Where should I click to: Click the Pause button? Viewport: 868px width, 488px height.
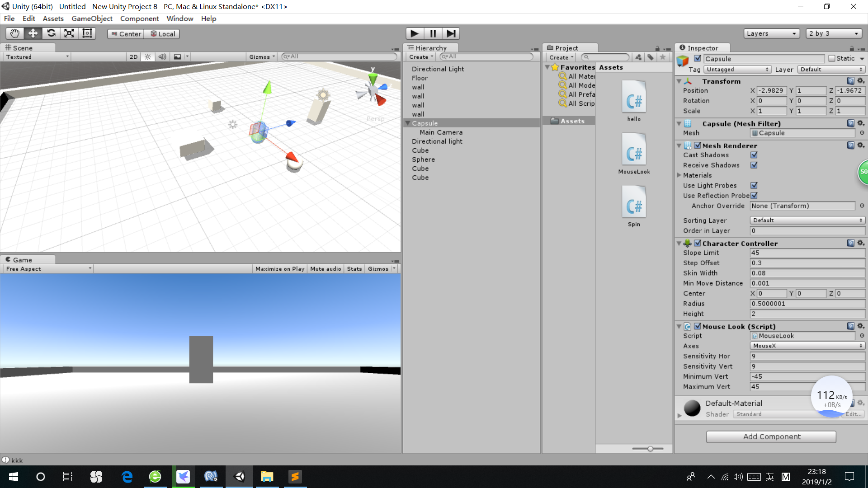[433, 33]
